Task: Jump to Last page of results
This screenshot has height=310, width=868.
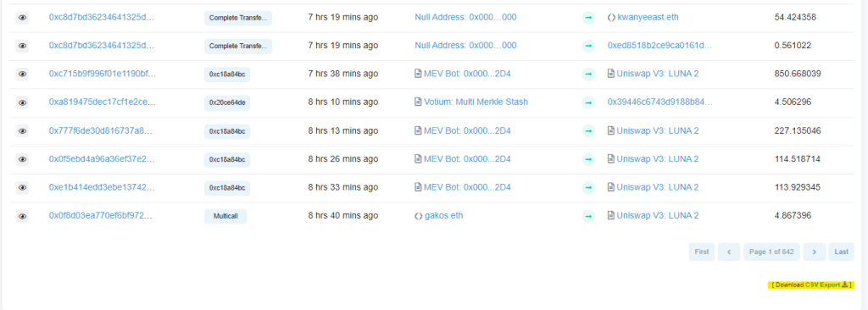Action: point(842,252)
